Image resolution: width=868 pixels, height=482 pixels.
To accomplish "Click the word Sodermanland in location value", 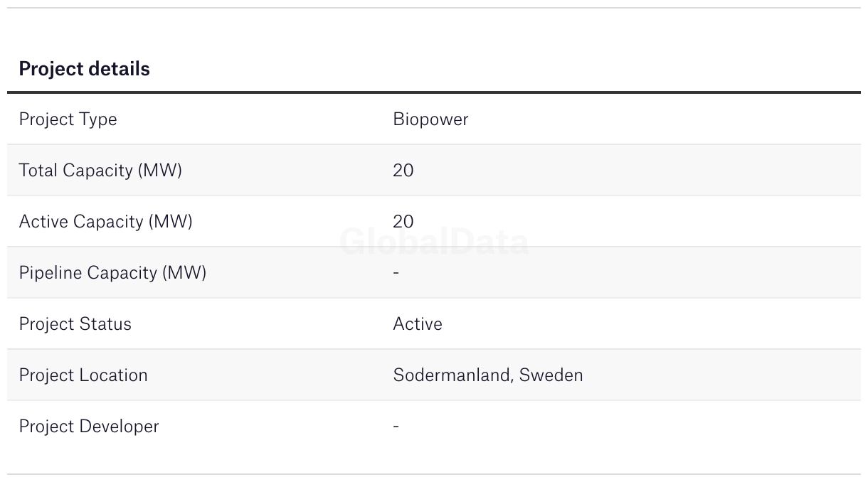I will point(450,375).
